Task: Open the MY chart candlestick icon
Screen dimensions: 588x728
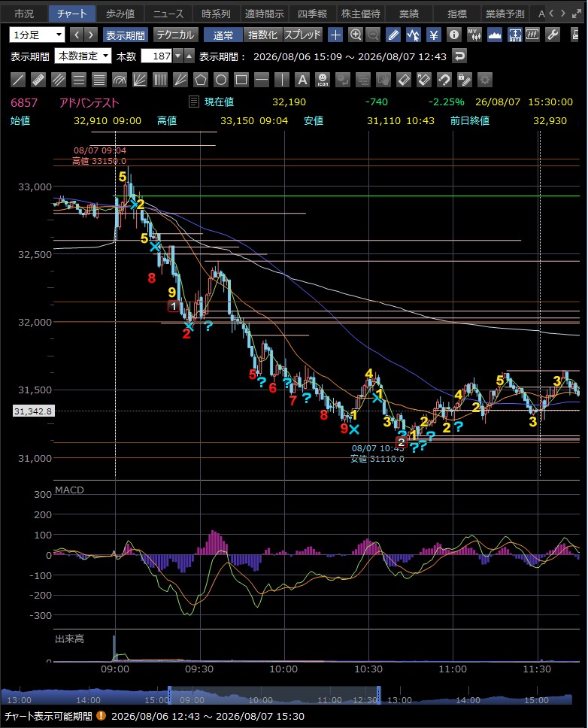Action: tap(474, 35)
